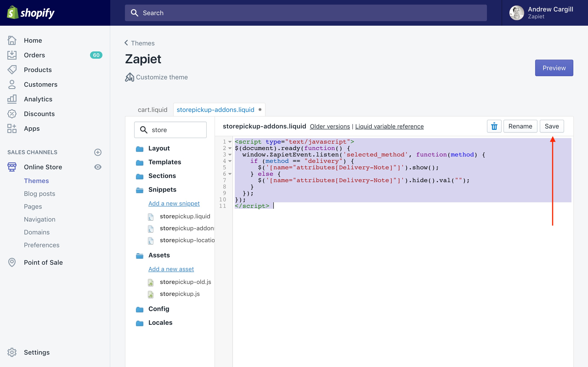Click the add sales channel plus icon
The width and height of the screenshot is (588, 367).
(x=98, y=152)
